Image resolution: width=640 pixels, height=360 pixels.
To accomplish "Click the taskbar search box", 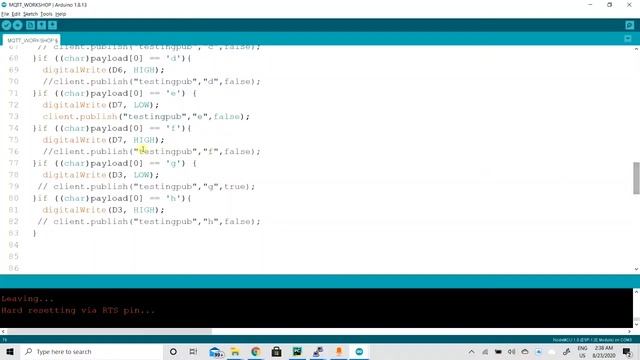I will 91,351.
